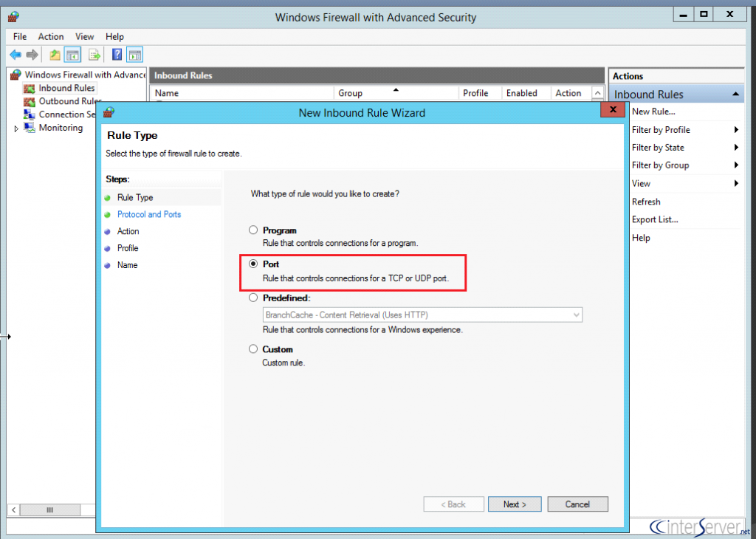Click the Back arrow toolbar icon
The width and height of the screenshot is (756, 539).
coord(16,55)
